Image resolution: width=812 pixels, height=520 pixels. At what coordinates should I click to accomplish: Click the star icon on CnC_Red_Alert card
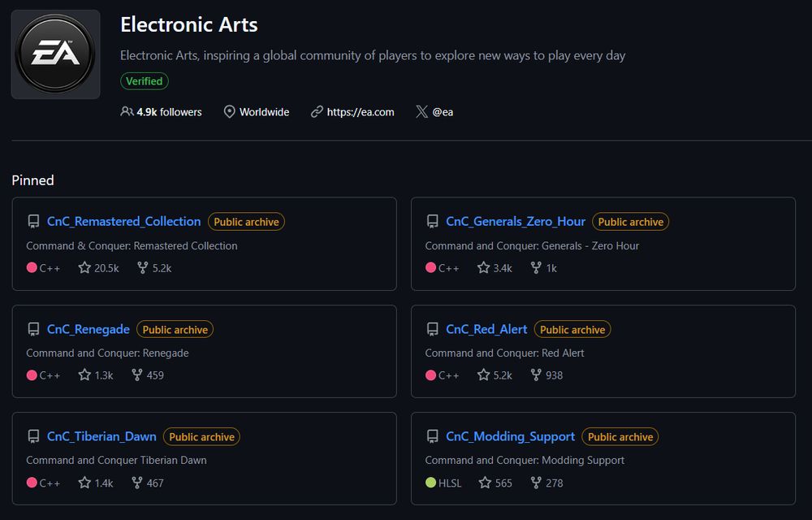[483, 375]
